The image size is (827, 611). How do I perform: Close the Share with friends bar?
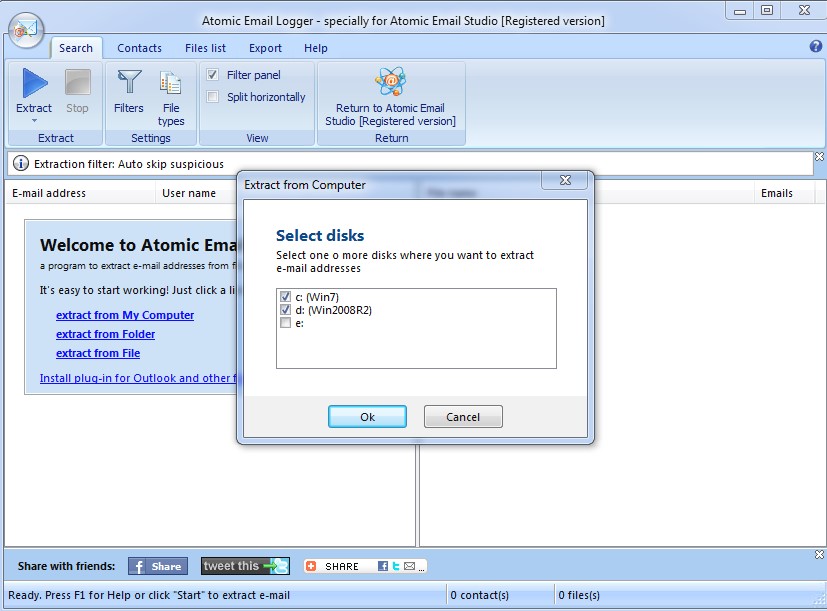pos(819,555)
